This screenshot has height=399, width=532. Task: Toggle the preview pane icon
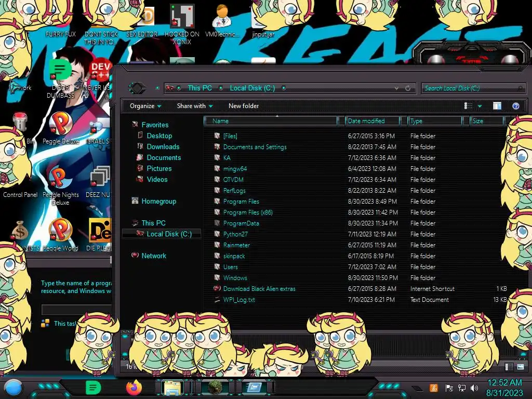[x=497, y=106]
